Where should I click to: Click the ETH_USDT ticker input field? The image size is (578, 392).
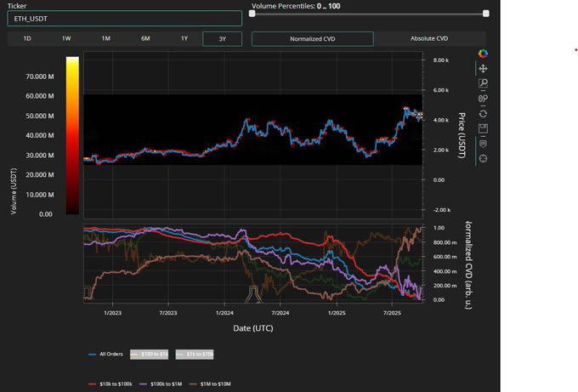(124, 18)
